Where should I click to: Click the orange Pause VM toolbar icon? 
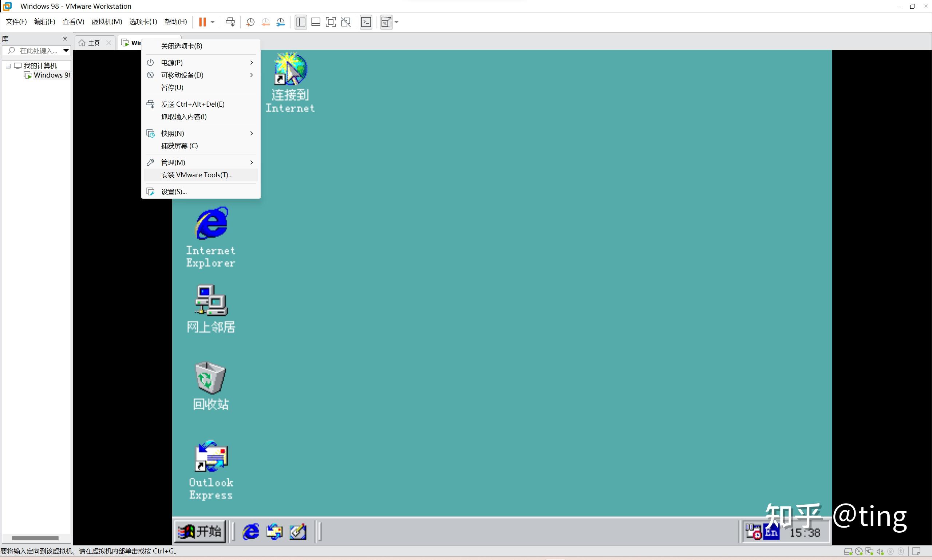click(202, 22)
